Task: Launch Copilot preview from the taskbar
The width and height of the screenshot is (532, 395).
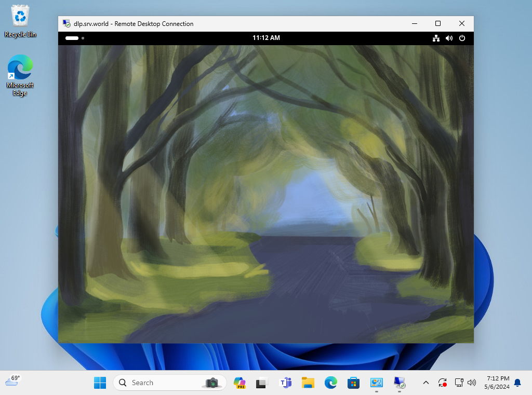Action: (x=240, y=383)
